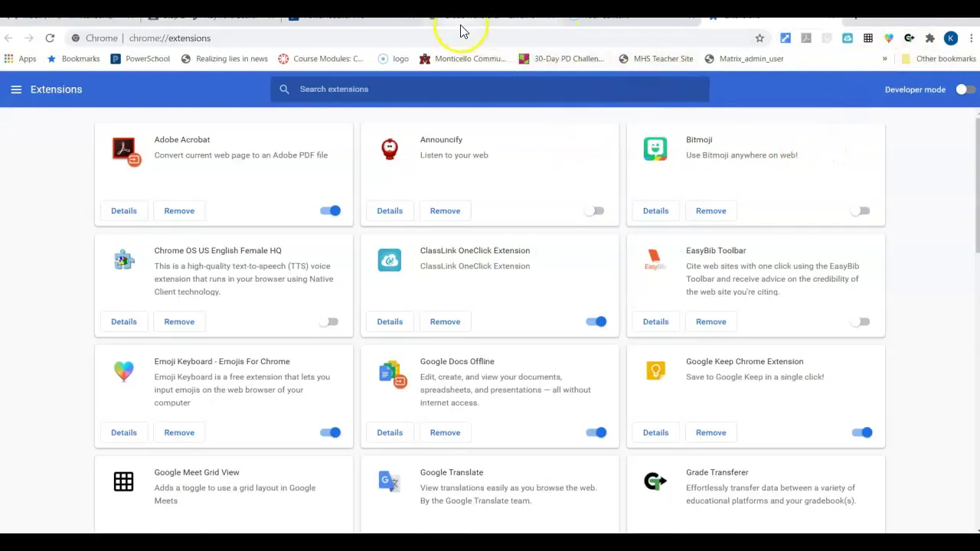The width and height of the screenshot is (980, 551).
Task: Click the Google Translate extension icon
Action: 389,481
